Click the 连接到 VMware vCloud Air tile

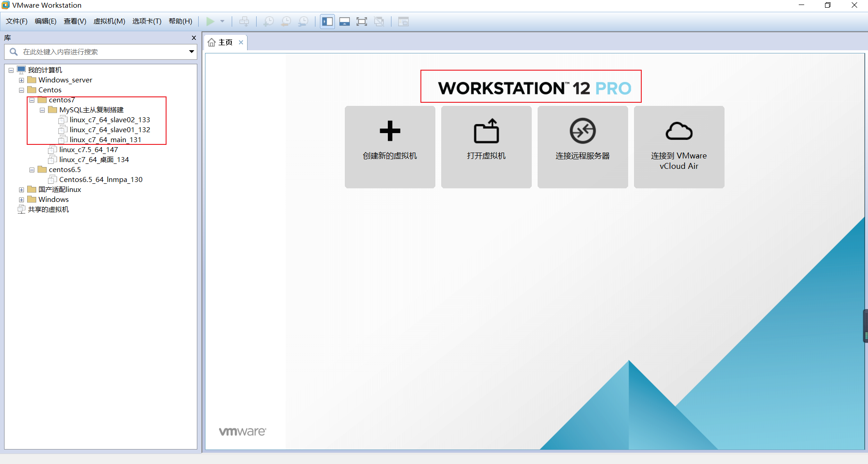point(679,147)
